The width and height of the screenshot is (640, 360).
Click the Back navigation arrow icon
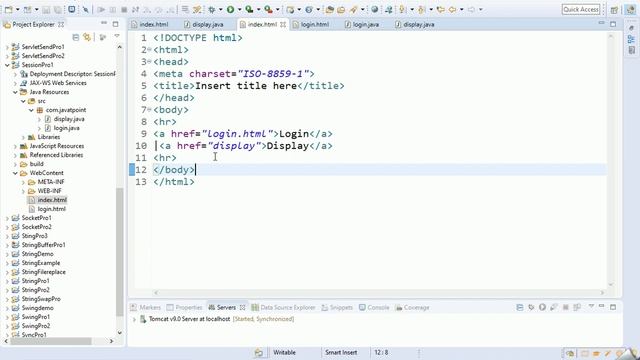point(453,9)
